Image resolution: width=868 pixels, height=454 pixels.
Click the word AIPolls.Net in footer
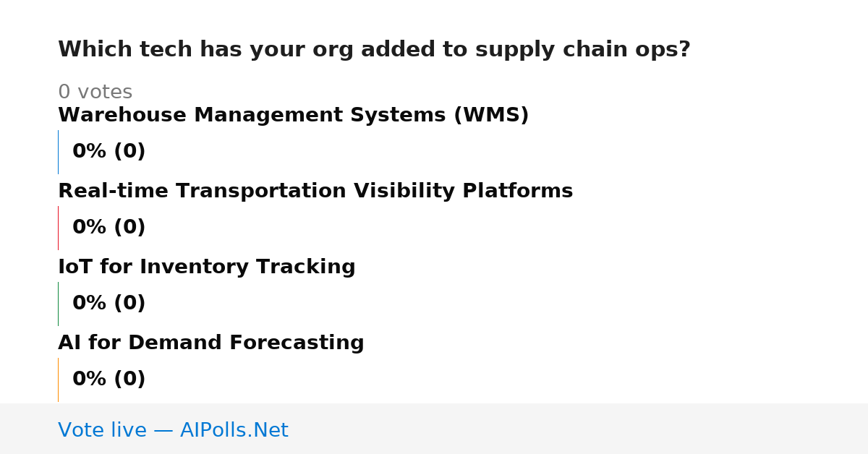point(234,431)
